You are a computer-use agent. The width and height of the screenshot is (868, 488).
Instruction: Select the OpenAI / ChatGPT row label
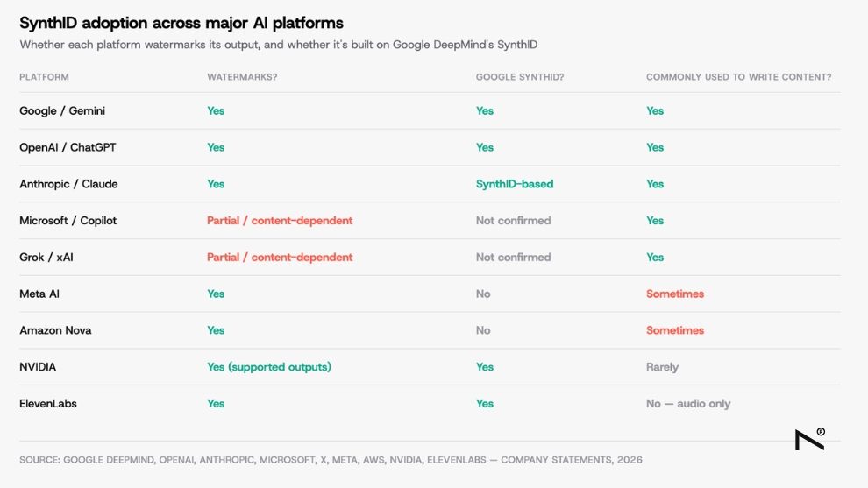(x=68, y=147)
